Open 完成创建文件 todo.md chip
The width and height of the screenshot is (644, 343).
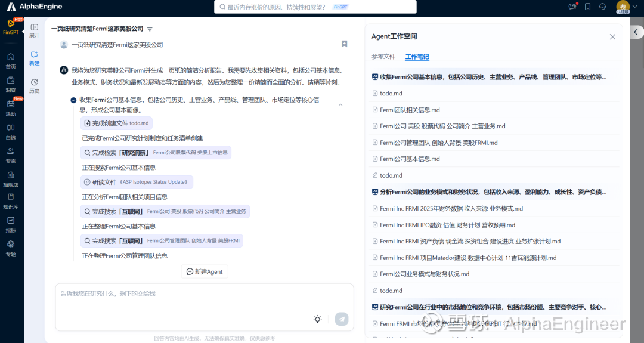point(116,123)
